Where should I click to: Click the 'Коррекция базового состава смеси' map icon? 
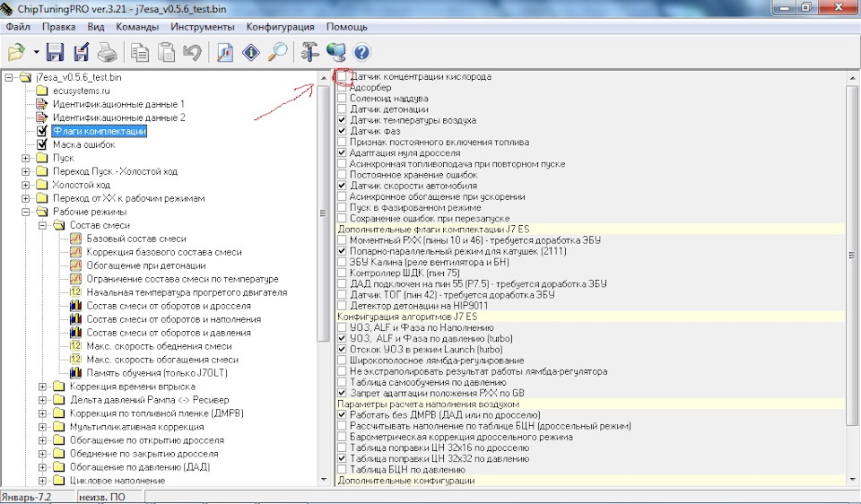tap(75, 252)
